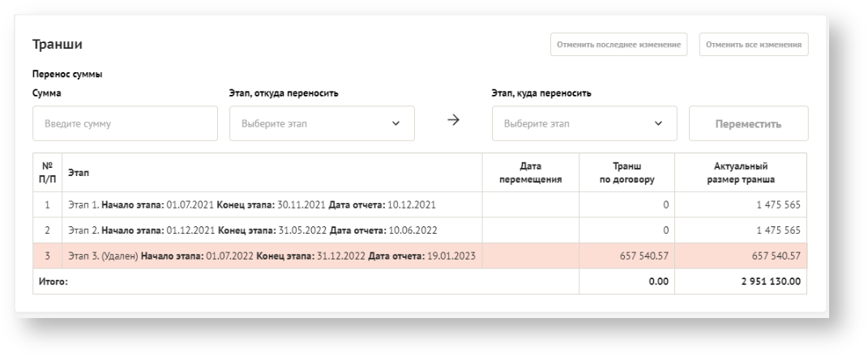The width and height of the screenshot is (868, 357).
Task: Click 'Отменить последнее изменение' button
Action: [x=618, y=45]
